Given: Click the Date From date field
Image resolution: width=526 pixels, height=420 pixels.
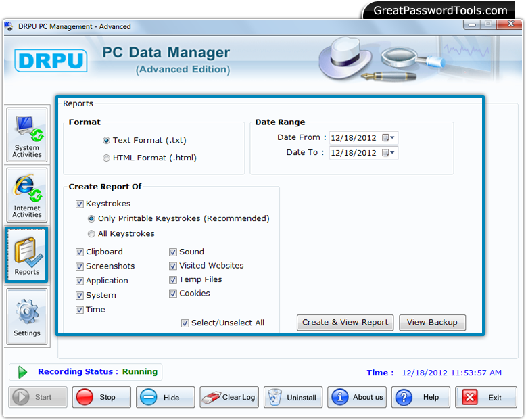Looking at the screenshot, I should (x=364, y=137).
